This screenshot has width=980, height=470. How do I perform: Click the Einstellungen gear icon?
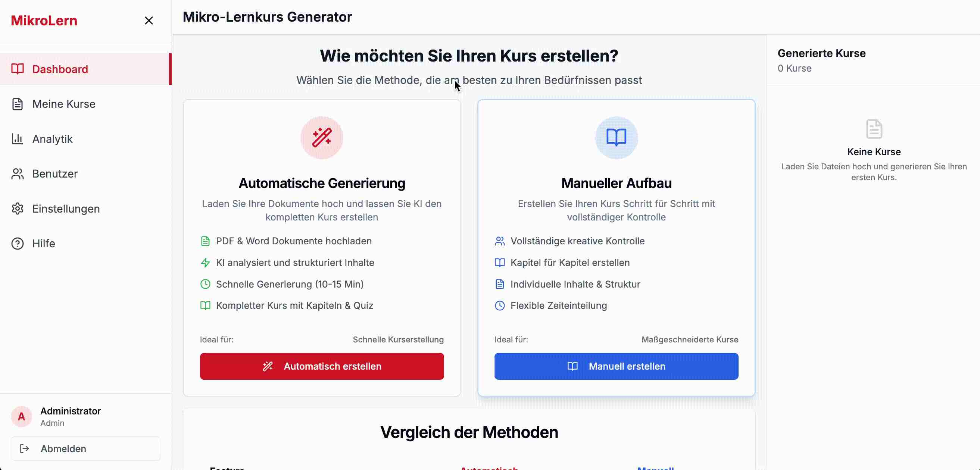pos(18,209)
